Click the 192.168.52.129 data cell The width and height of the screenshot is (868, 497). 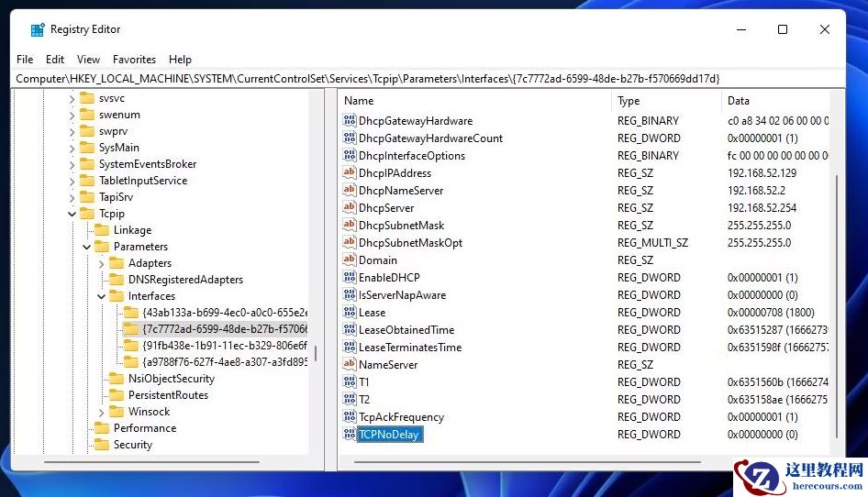(762, 172)
